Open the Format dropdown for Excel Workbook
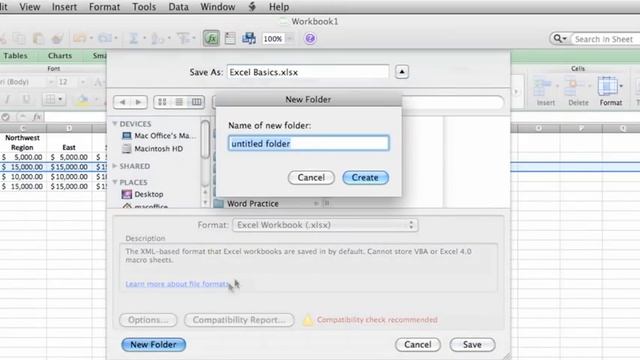 coord(325,225)
